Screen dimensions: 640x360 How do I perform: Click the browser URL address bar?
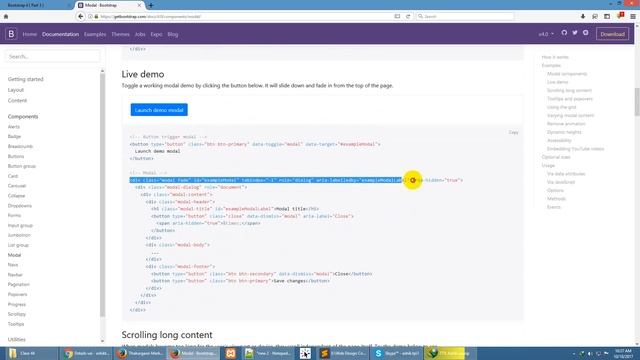[x=245, y=16]
